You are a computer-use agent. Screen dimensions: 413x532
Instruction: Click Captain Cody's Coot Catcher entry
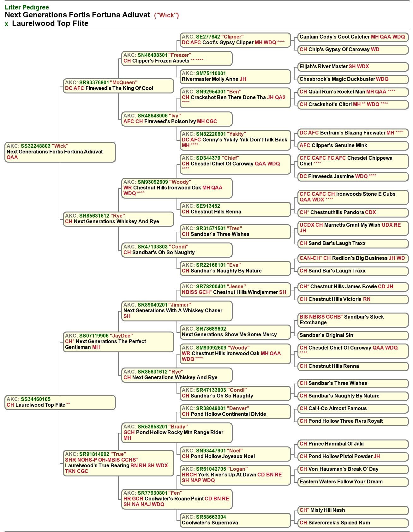point(353,37)
